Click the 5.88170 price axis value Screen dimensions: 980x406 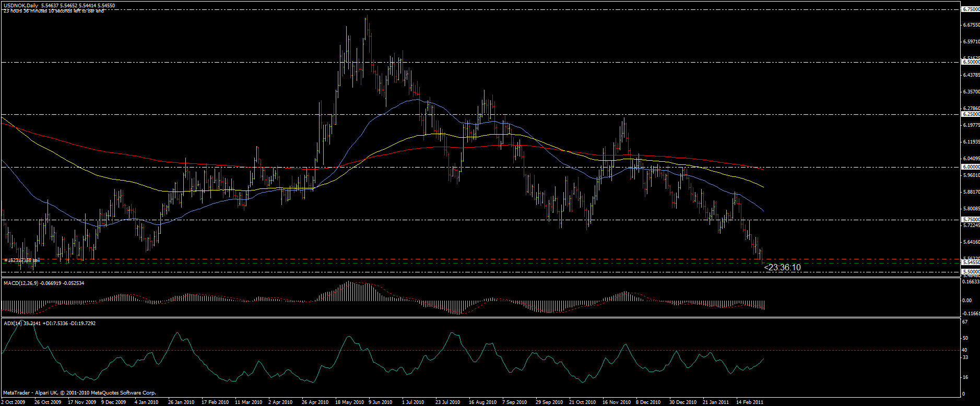click(971, 192)
